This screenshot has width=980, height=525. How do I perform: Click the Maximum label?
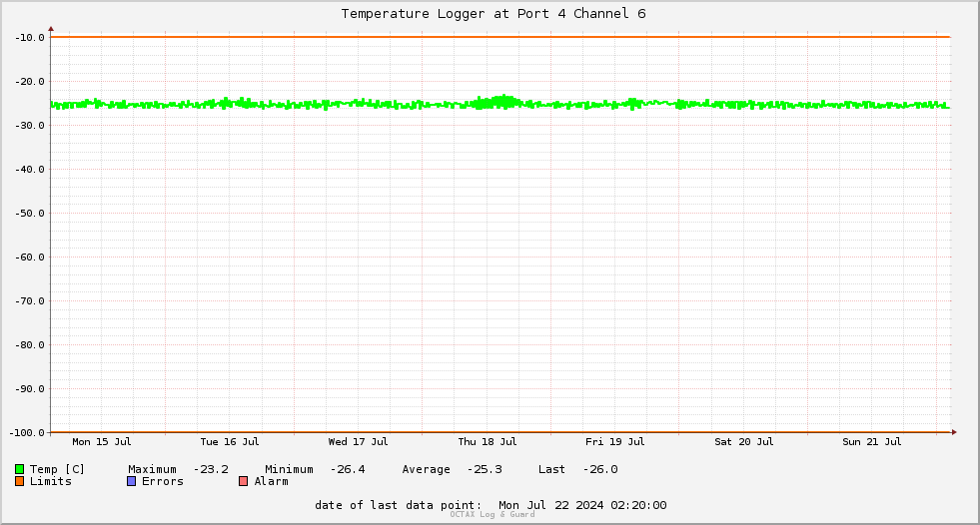tap(152, 469)
